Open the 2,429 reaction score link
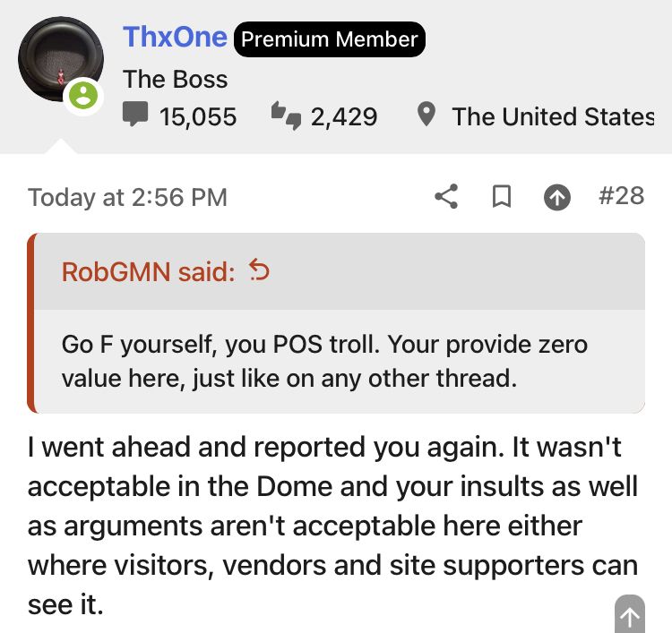Image resolution: width=672 pixels, height=633 pixels. point(344,117)
